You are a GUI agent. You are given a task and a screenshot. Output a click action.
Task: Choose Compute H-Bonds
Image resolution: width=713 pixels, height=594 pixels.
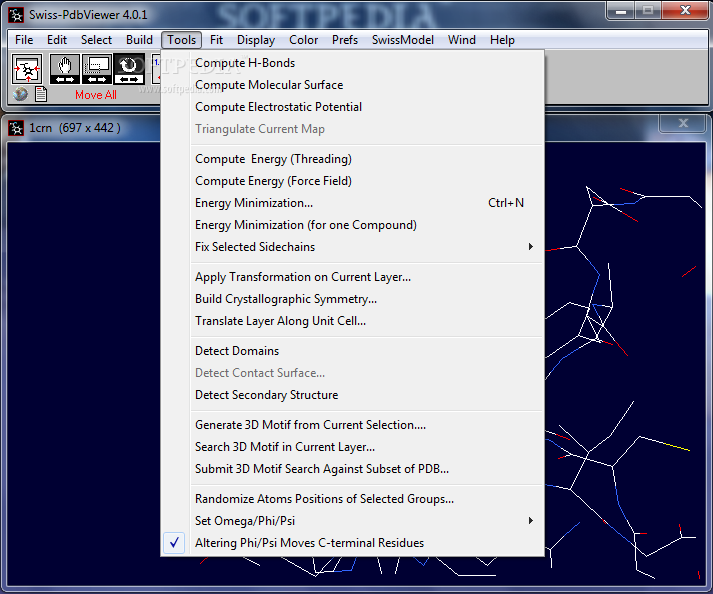point(352,63)
